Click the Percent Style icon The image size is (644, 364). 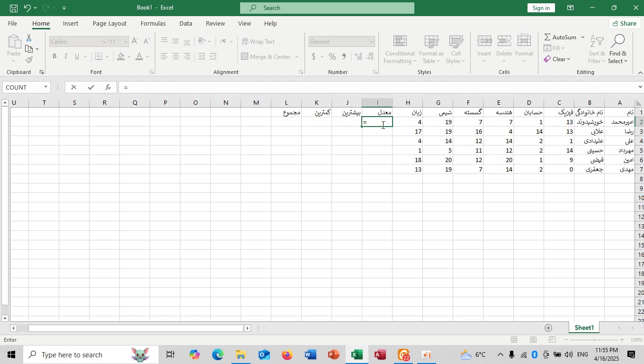332,57
